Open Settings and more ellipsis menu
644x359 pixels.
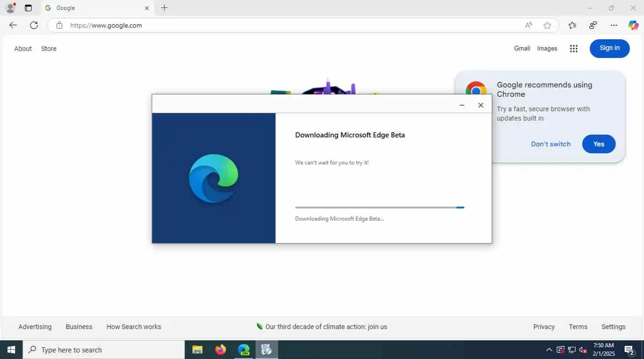(x=614, y=25)
